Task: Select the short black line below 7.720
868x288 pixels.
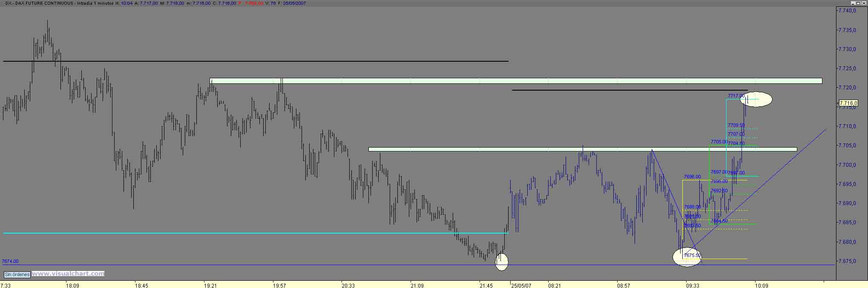Action: pyautogui.click(x=629, y=90)
